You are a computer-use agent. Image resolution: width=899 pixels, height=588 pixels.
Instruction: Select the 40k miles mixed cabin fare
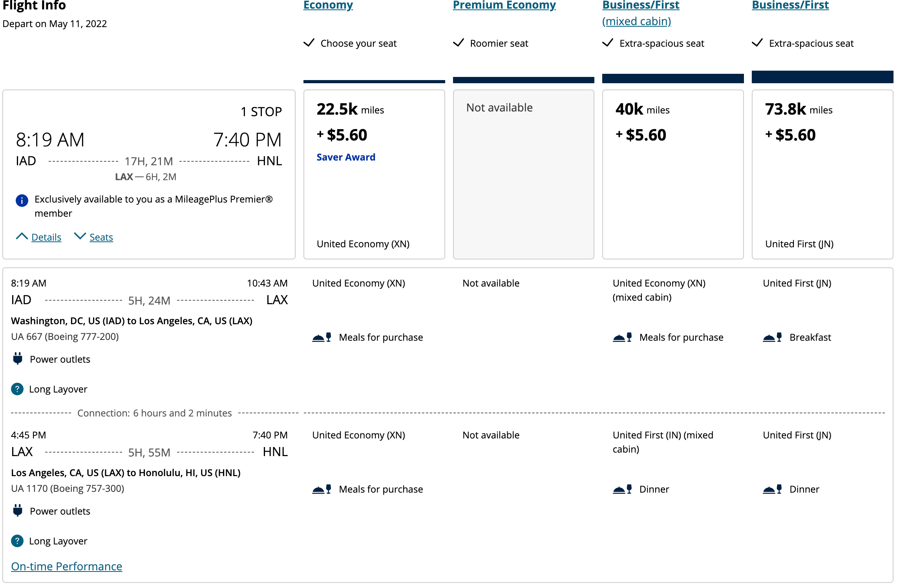coord(673,174)
